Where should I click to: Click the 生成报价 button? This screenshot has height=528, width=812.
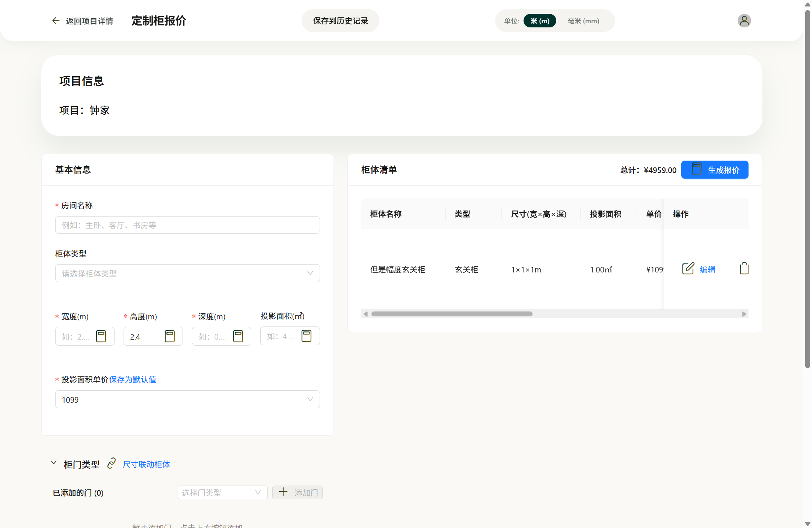click(x=715, y=170)
